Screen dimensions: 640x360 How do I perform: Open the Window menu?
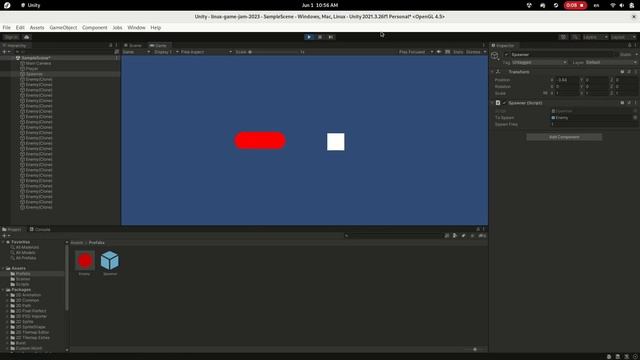coord(136,28)
